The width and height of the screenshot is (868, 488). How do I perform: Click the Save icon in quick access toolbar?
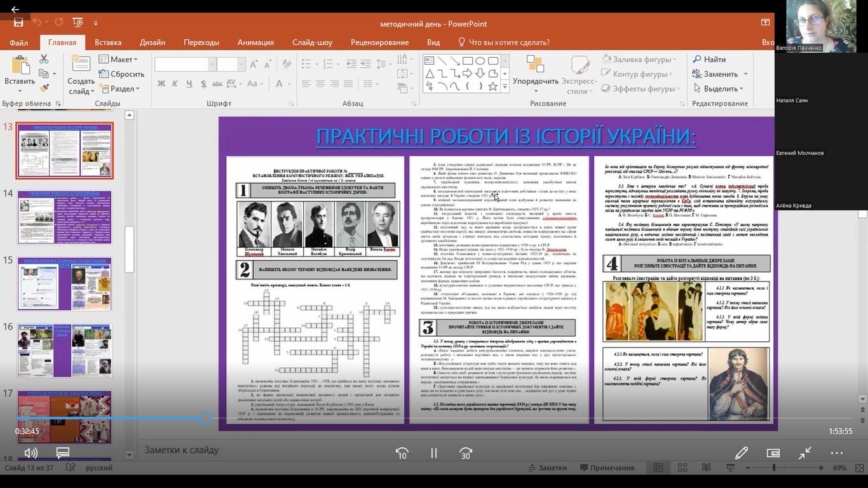click(18, 23)
